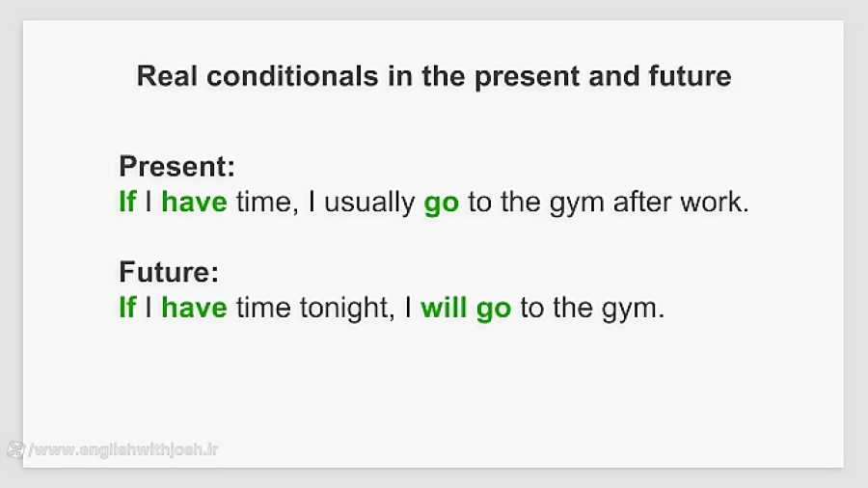This screenshot has height=488, width=868.
Task: Click "gym." at the end of the Future sentence
Action: click(x=634, y=310)
